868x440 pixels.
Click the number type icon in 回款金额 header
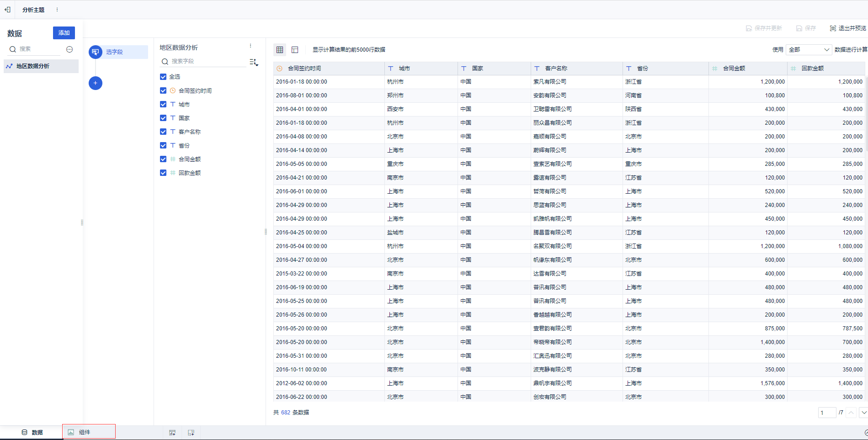pos(793,69)
